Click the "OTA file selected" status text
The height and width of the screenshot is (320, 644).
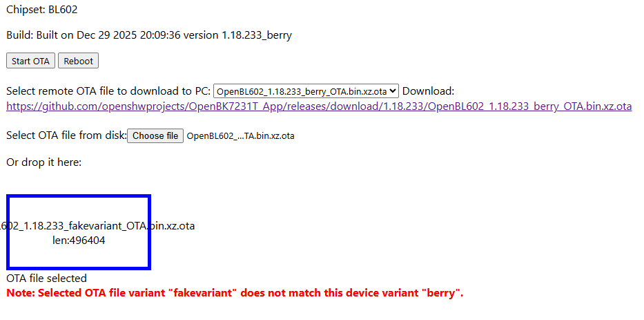(x=46, y=279)
